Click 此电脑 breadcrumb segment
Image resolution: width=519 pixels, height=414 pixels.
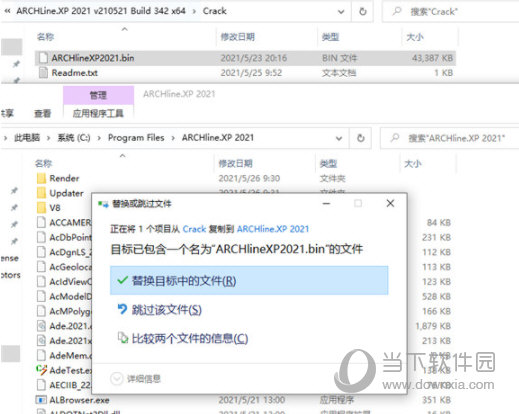(x=27, y=138)
